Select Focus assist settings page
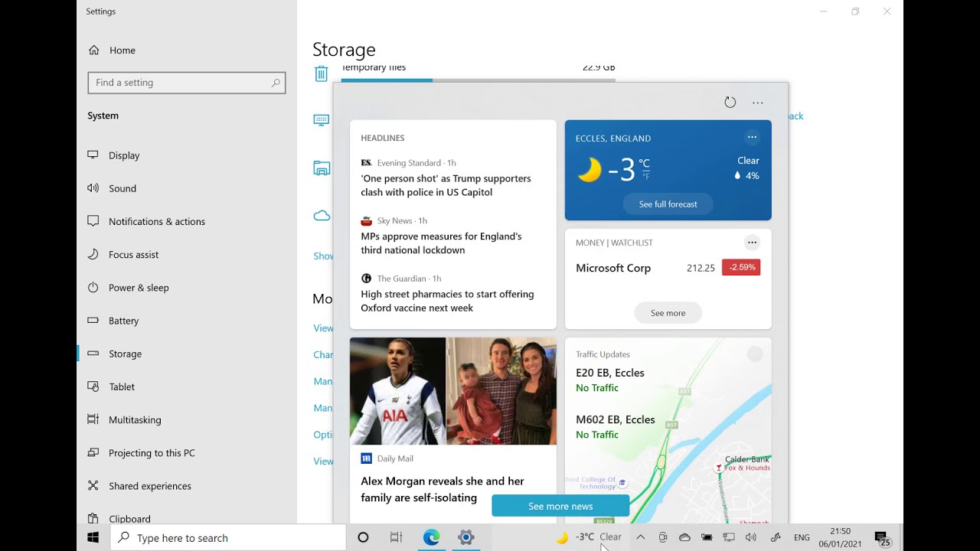This screenshot has width=980, height=551. [x=133, y=254]
